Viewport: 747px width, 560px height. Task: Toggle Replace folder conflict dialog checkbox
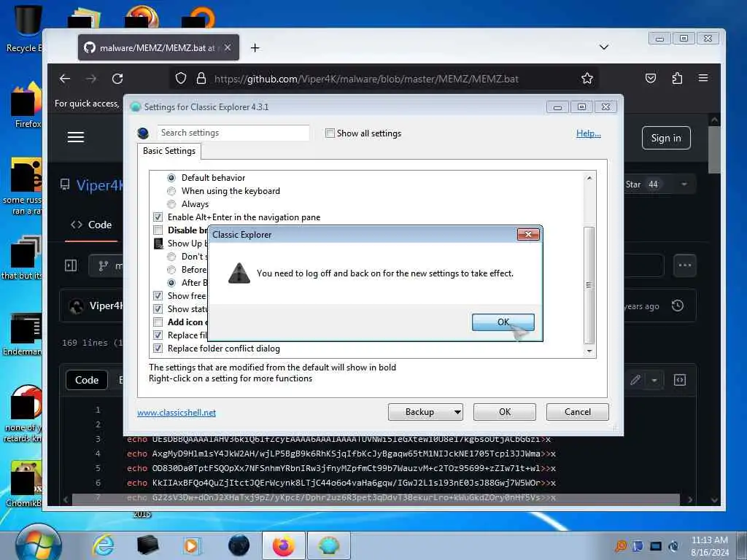click(x=158, y=349)
